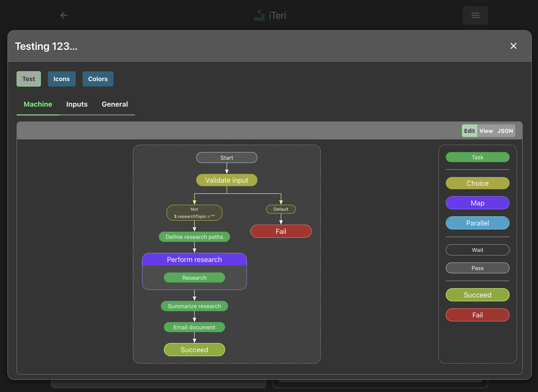Select the Choice node from the palette

477,183
